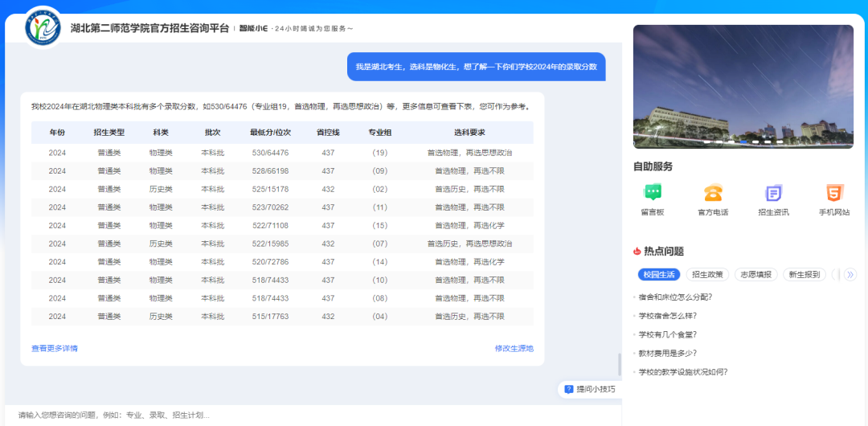The image size is (868, 426).
Task: Open question 学校有几个食堂?
Action: click(667, 334)
